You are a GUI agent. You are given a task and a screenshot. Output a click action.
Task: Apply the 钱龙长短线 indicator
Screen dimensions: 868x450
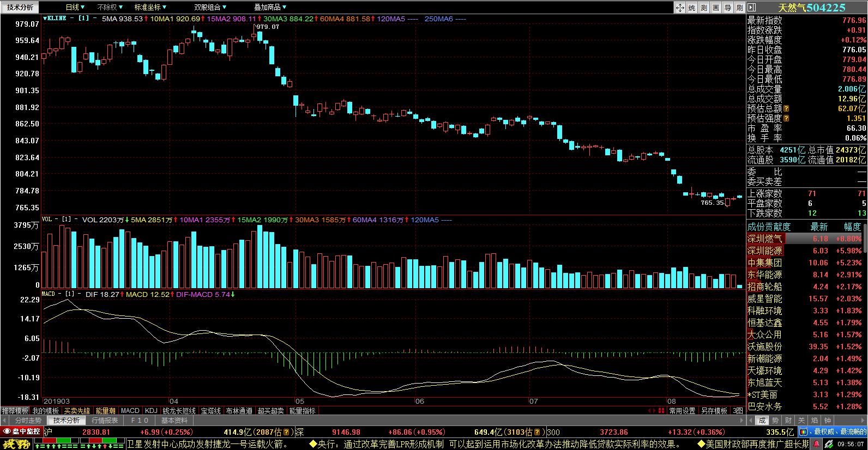[179, 411]
